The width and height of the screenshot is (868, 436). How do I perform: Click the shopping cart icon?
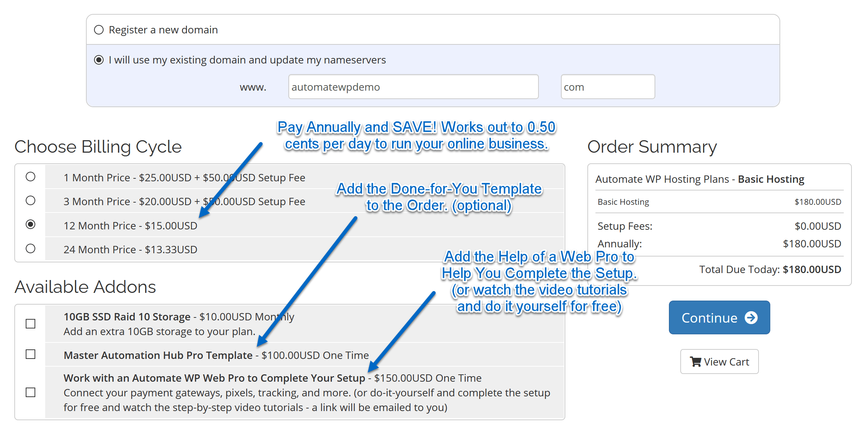point(695,362)
